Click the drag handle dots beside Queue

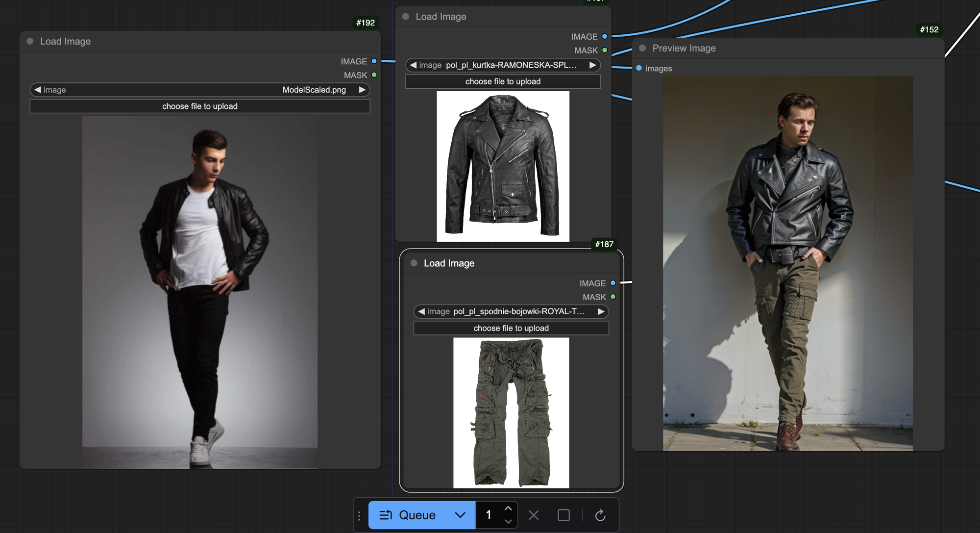359,515
